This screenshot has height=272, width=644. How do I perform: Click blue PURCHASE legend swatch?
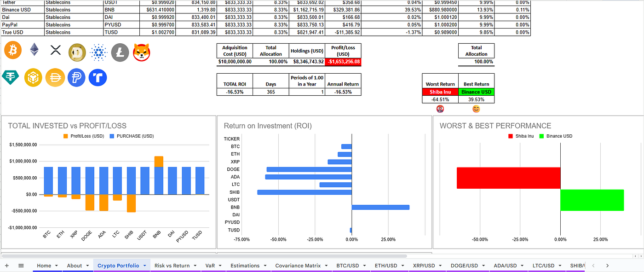pos(111,136)
